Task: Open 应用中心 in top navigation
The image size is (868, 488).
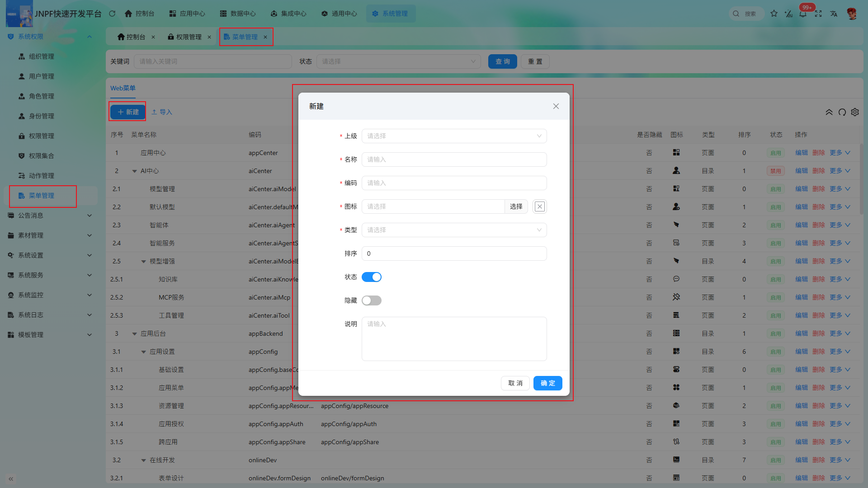Action: pos(187,14)
